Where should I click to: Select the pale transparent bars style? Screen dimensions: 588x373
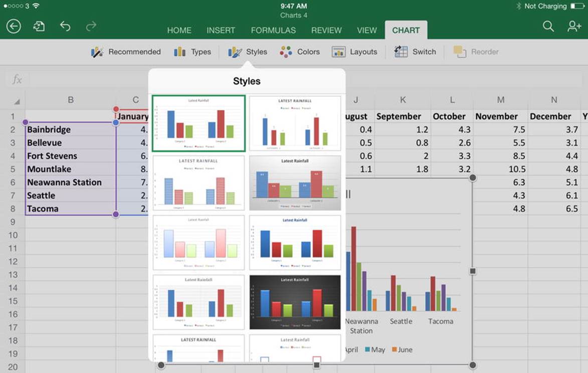point(199,243)
